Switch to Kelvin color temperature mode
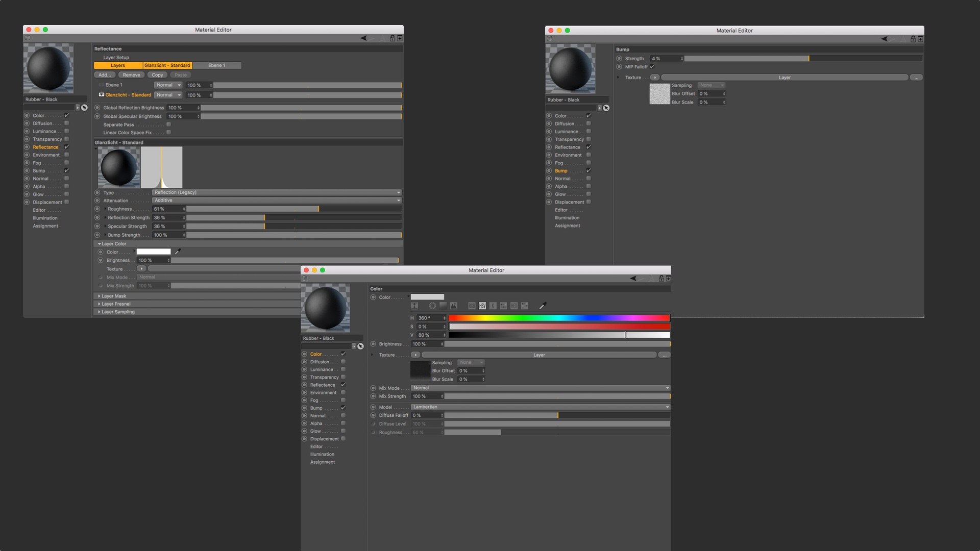Image resolution: width=980 pixels, height=551 pixels. [x=493, y=306]
